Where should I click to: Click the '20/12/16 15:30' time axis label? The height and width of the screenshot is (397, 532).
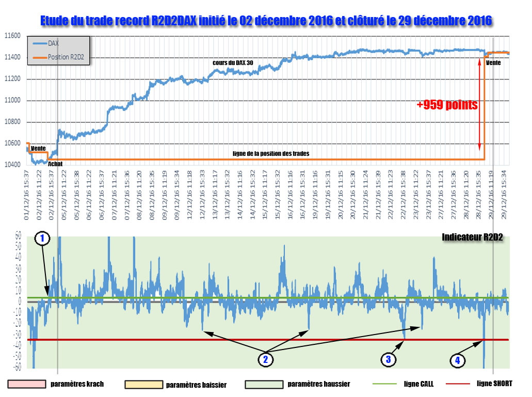pos(353,195)
